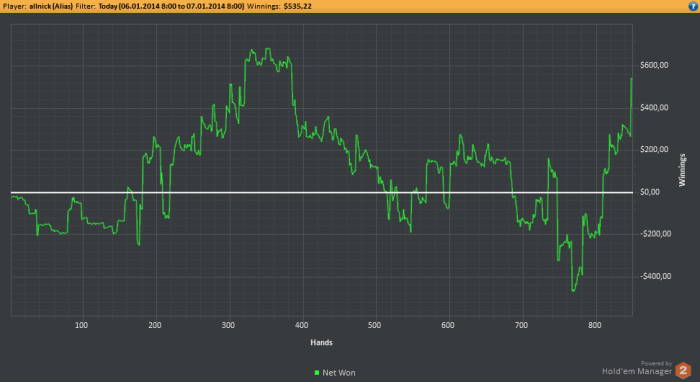Click the 200 hands axis tick label
Viewport: 700px width, 382px height.
(154, 325)
